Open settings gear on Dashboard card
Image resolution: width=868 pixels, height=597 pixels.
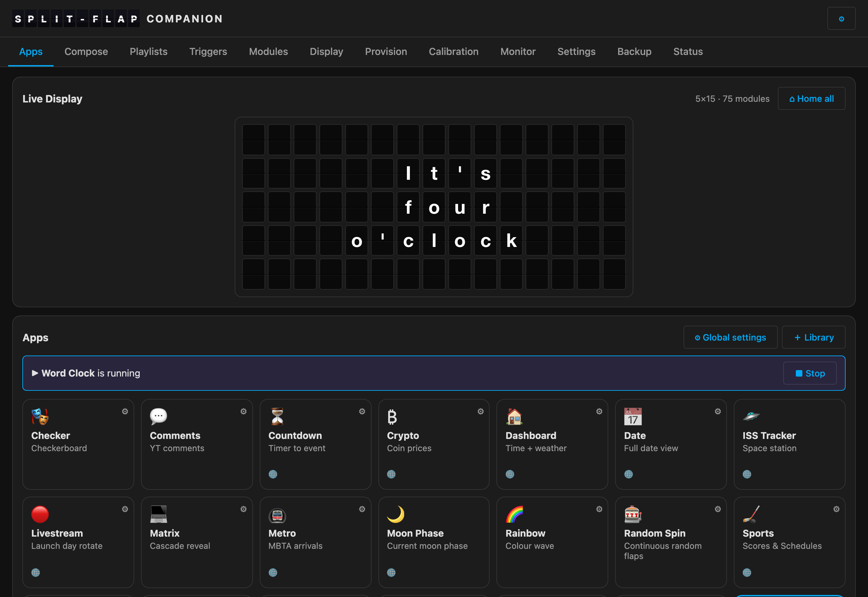pos(599,411)
